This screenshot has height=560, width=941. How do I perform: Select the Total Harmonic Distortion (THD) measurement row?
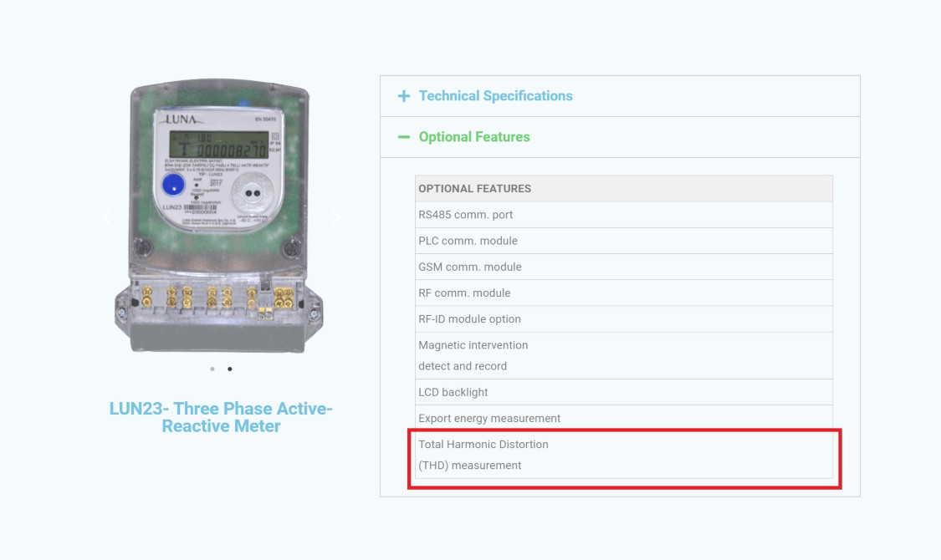(623, 455)
